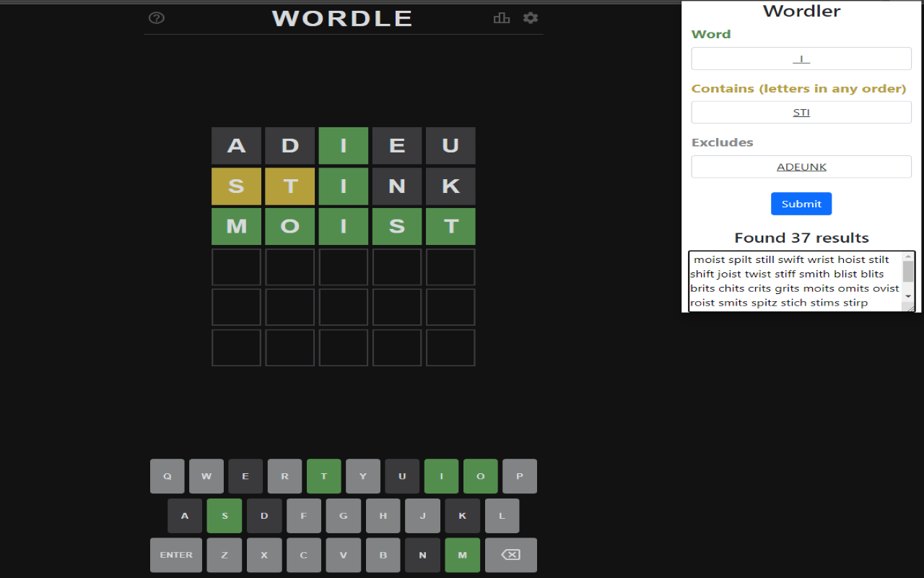This screenshot has width=924, height=578.
Task: Focus the Word pattern input field
Action: tap(801, 59)
